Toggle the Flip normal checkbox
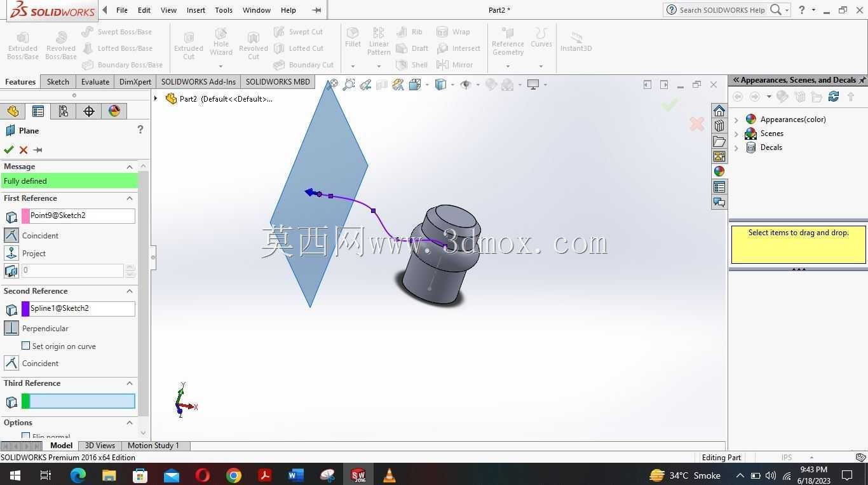 click(x=26, y=437)
